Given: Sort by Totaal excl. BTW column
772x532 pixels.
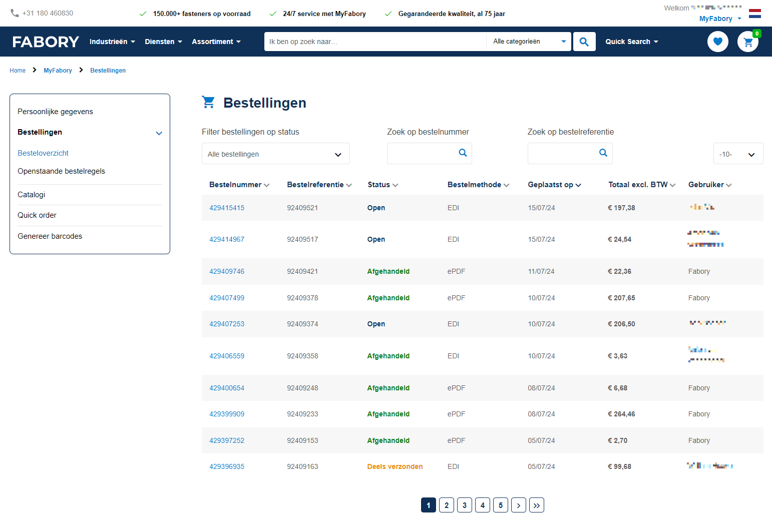Looking at the screenshot, I should [x=641, y=185].
